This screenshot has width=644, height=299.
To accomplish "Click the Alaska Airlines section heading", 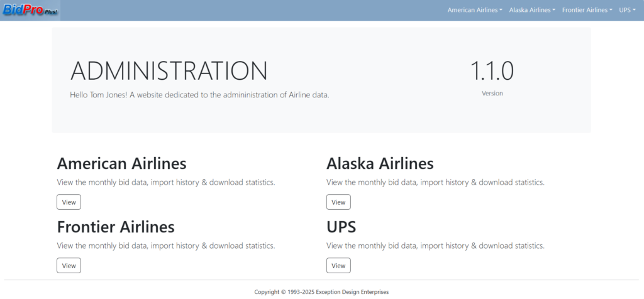I will pyautogui.click(x=380, y=163).
